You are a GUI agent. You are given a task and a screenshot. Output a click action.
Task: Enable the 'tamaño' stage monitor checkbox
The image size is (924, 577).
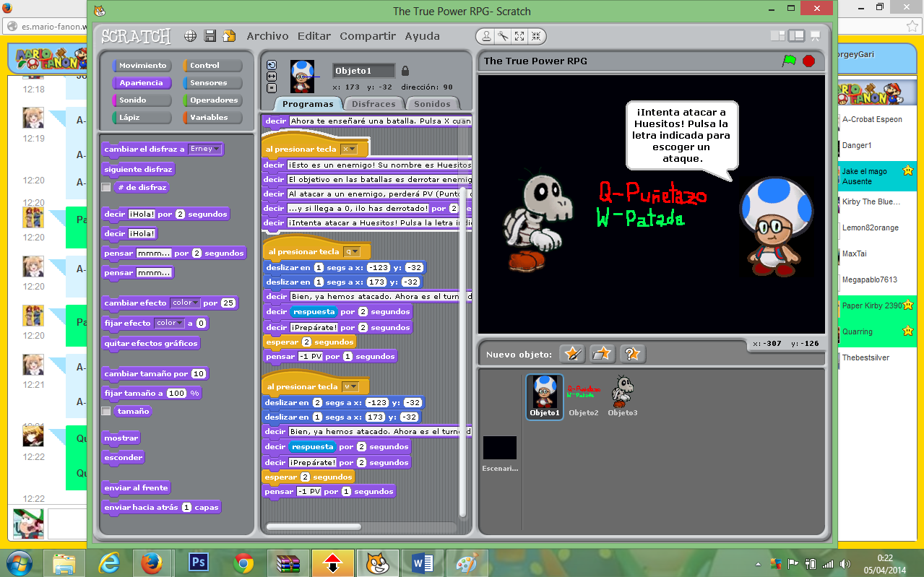(x=106, y=411)
